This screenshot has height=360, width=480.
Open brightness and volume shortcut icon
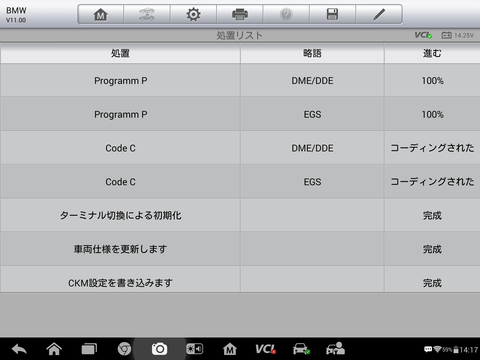(x=194, y=349)
